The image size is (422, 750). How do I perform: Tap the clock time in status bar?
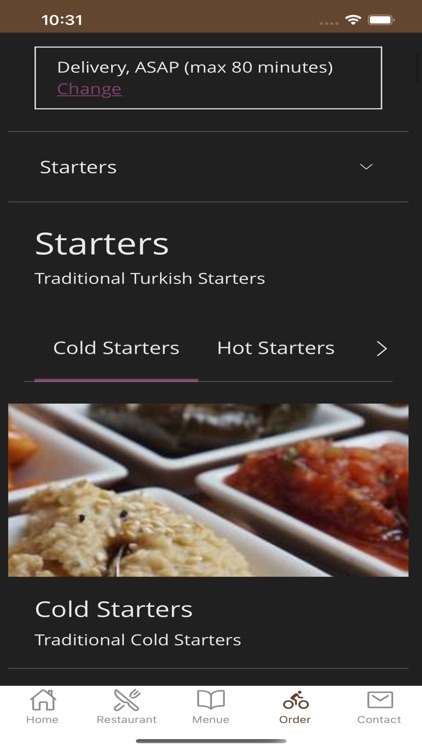[62, 20]
